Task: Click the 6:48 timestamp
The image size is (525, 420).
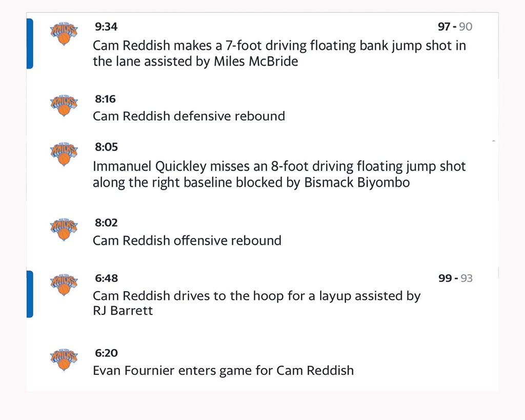Action: [106, 278]
